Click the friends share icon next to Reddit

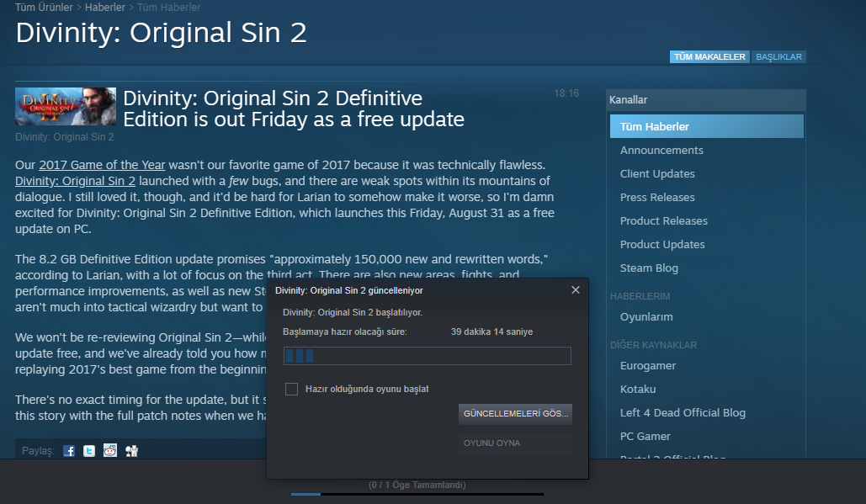coord(131,451)
